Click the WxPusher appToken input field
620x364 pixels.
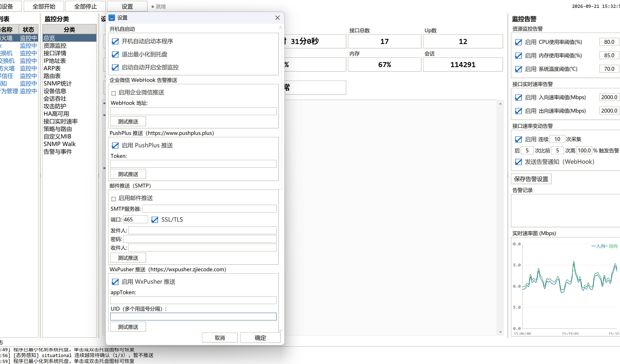[193, 300]
